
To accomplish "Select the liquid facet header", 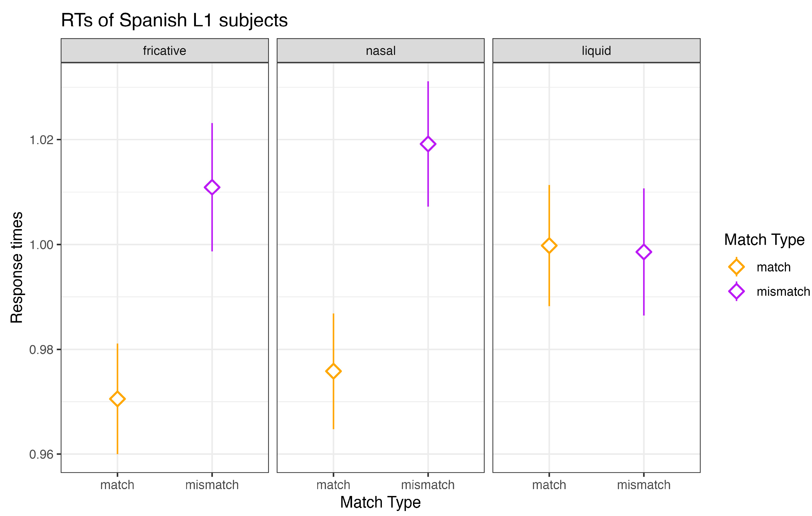I will click(x=596, y=51).
